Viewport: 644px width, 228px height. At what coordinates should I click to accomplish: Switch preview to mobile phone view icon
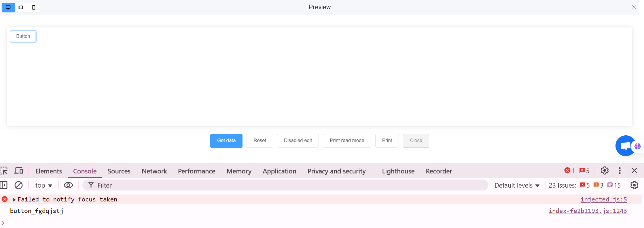pyautogui.click(x=34, y=7)
